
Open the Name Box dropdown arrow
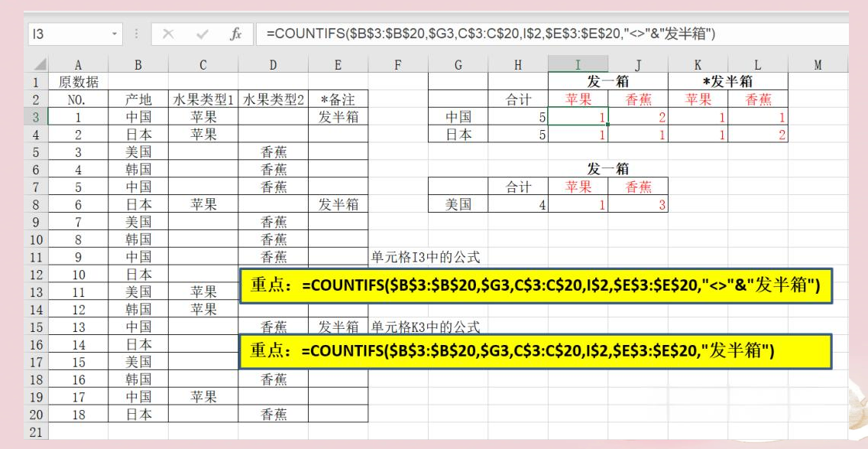(115, 34)
